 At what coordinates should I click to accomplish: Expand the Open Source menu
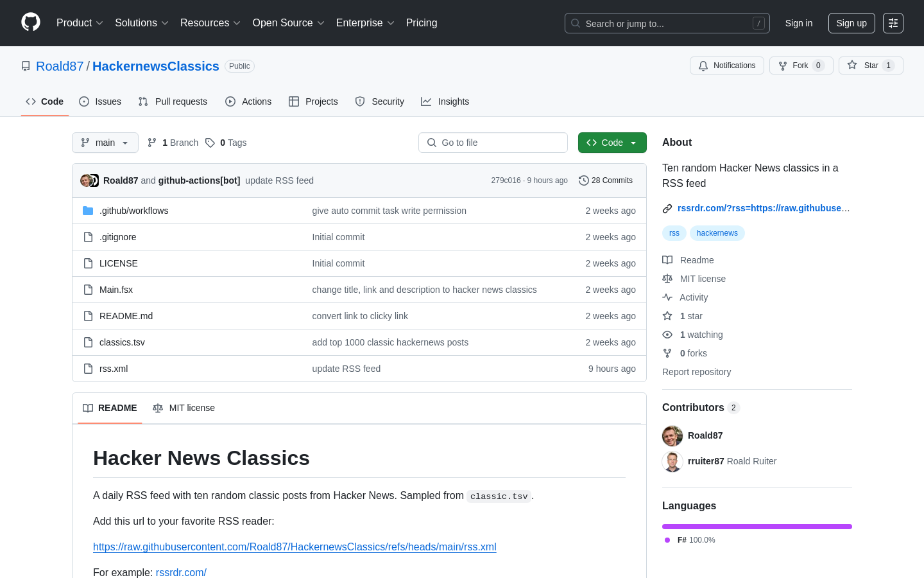coord(289,23)
